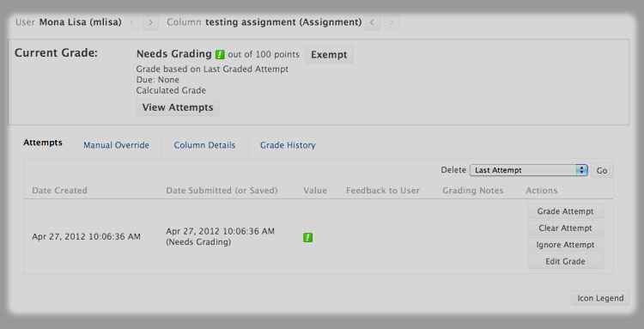Go to previous column arrow
644x329 pixels.
[372, 22]
